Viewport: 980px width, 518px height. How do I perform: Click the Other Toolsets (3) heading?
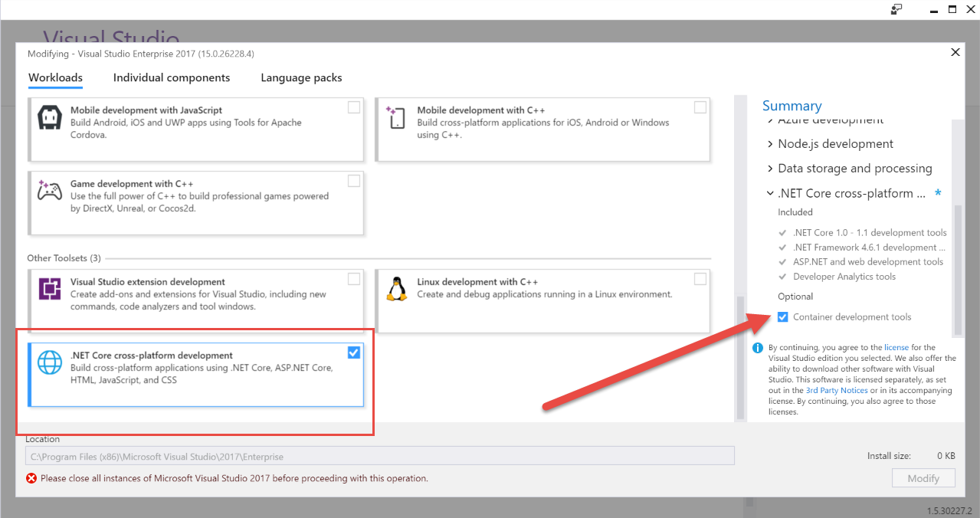(x=64, y=258)
